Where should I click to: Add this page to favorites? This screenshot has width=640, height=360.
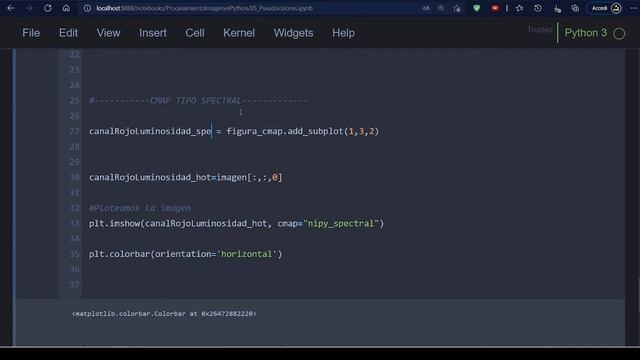(x=457, y=9)
